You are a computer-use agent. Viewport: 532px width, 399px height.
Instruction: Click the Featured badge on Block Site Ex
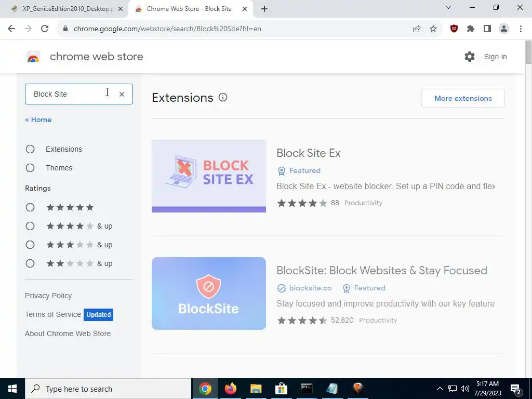pos(299,170)
